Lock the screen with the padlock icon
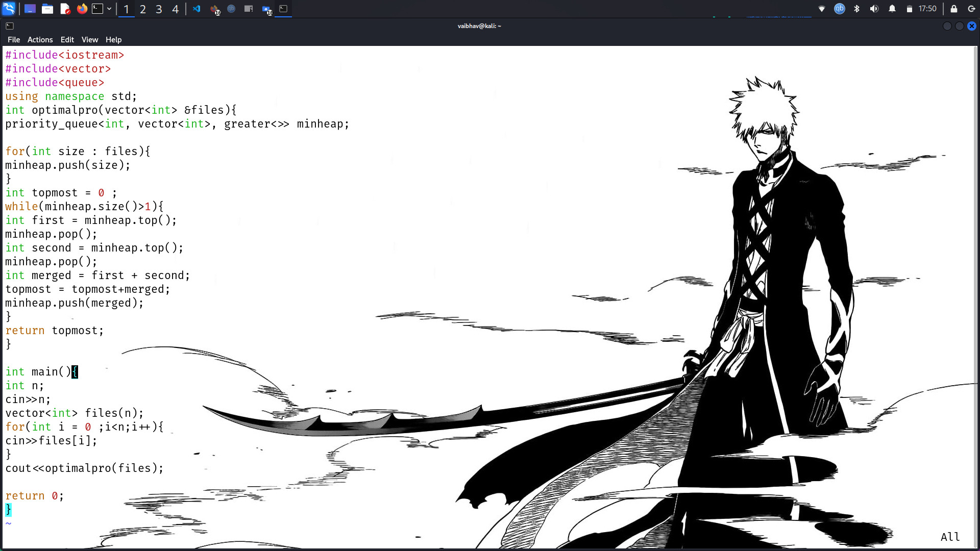This screenshot has height=551, width=980. pos(954,9)
